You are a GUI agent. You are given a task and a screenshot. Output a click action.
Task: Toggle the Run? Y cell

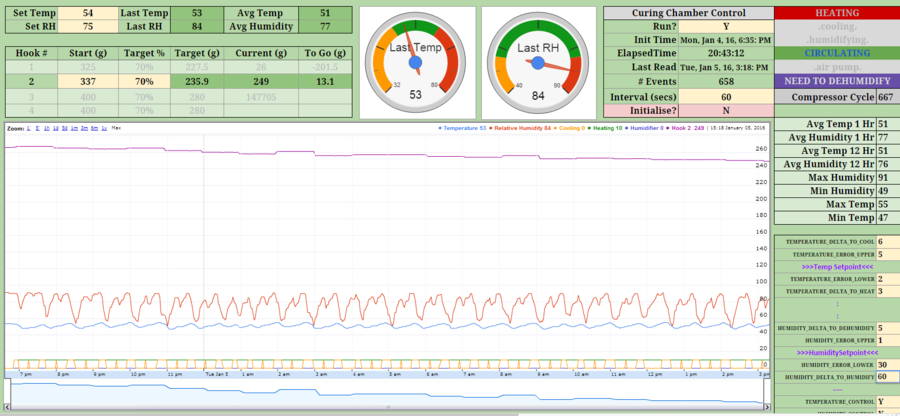click(x=725, y=27)
